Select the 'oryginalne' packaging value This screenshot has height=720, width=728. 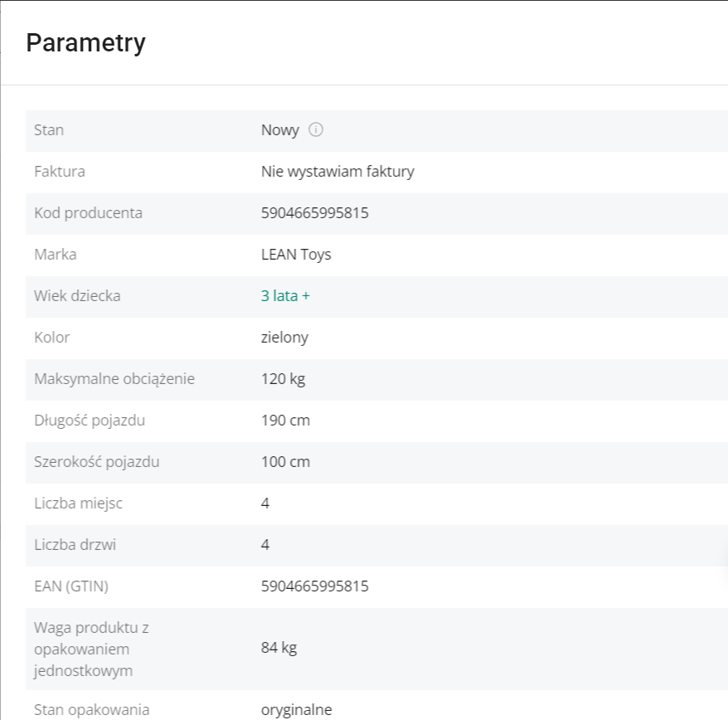[x=297, y=710]
